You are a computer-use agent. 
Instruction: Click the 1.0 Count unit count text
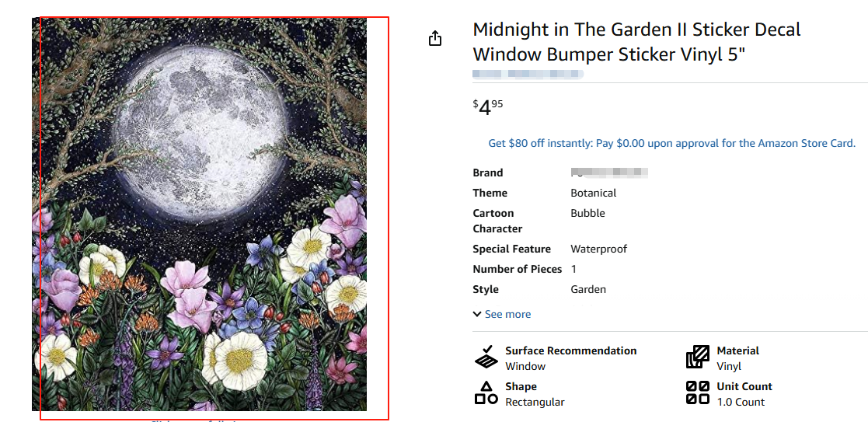click(x=741, y=403)
